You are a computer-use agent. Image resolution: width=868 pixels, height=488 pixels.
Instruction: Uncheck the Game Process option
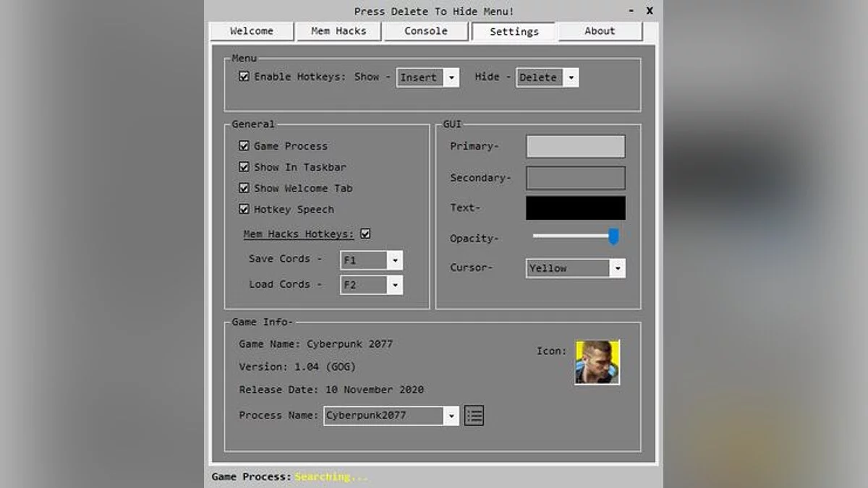(x=244, y=146)
